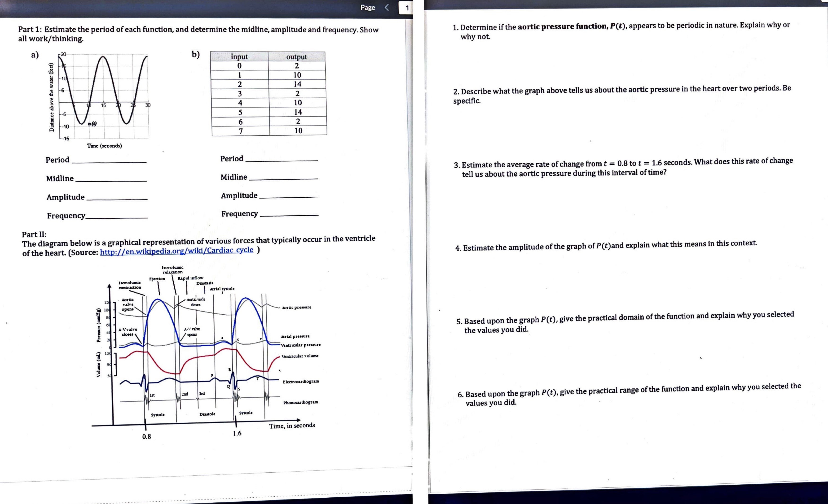This screenshot has width=828, height=504.
Task: Select the Part II heading text
Action: [x=35, y=235]
